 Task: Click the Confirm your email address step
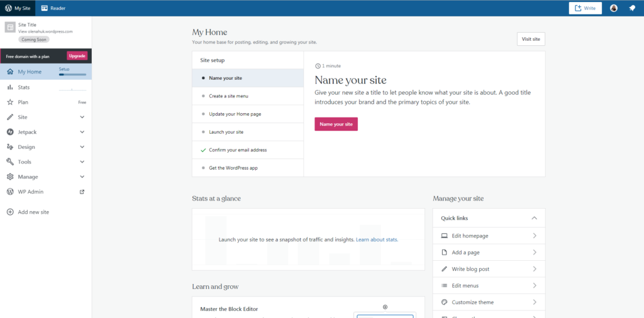coord(248,150)
